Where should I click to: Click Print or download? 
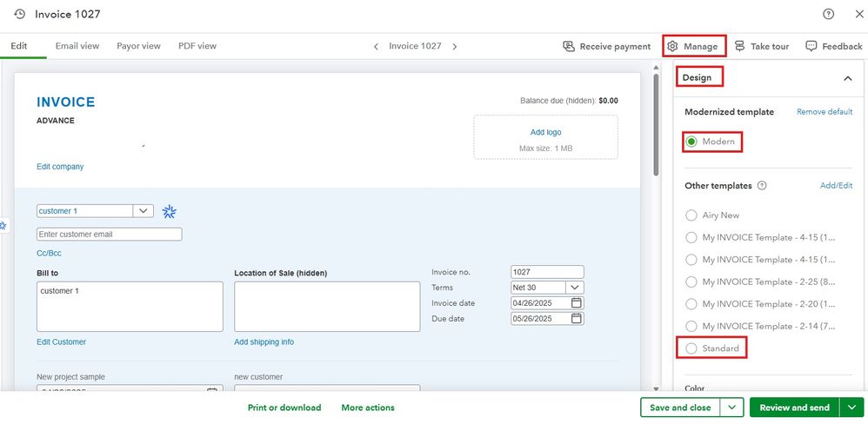284,408
